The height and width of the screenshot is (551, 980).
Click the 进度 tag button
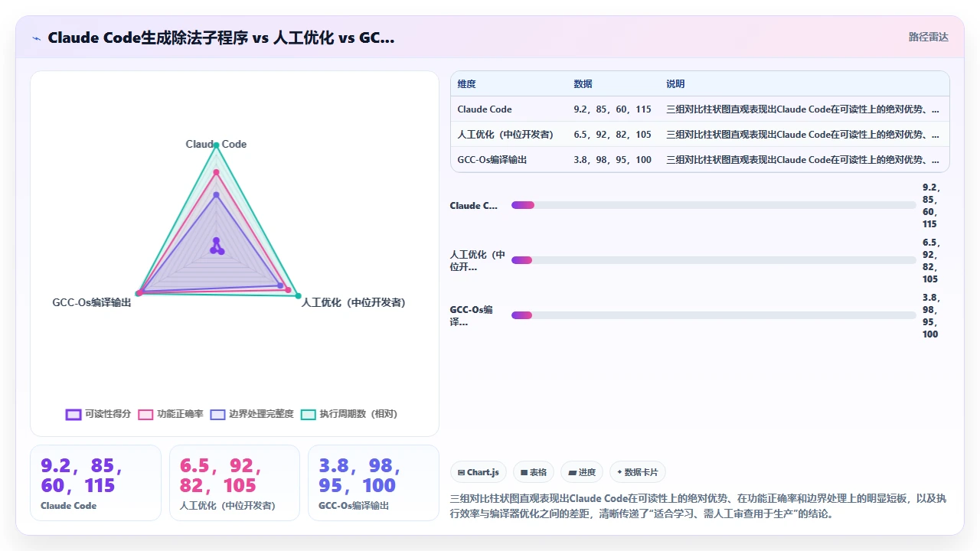(x=581, y=472)
